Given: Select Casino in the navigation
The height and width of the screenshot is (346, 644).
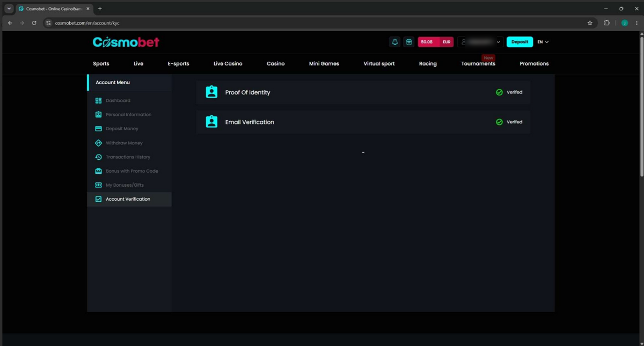Looking at the screenshot, I should click(276, 63).
